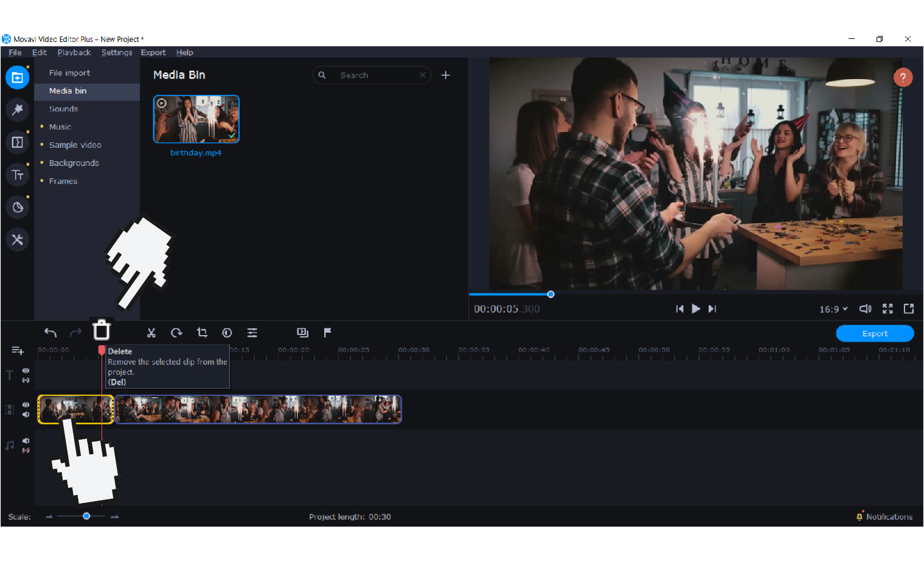Hide the video track with eye icon
This screenshot has height=571, width=924.
coord(26,405)
